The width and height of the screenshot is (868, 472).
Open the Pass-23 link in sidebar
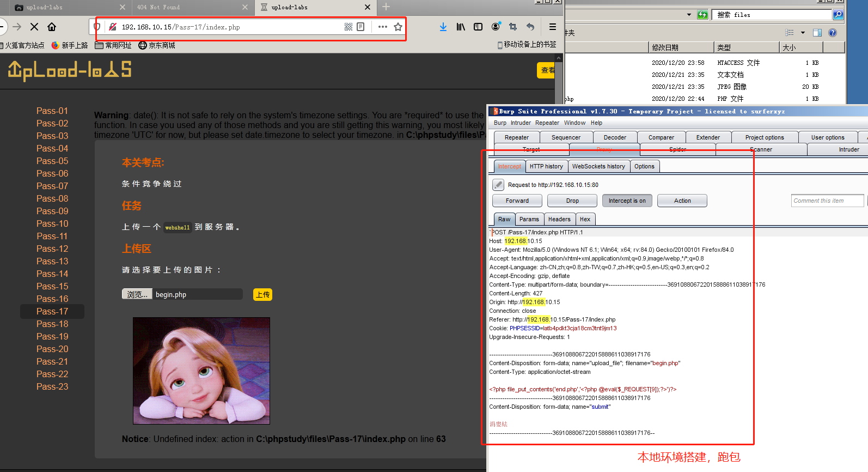tap(52, 386)
